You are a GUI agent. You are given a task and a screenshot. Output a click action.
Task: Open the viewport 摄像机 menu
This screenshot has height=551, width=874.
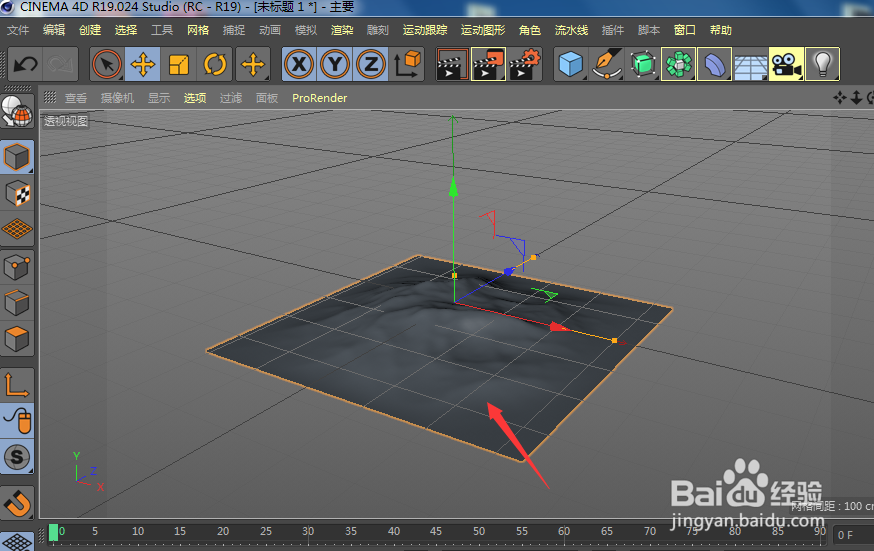tap(117, 98)
